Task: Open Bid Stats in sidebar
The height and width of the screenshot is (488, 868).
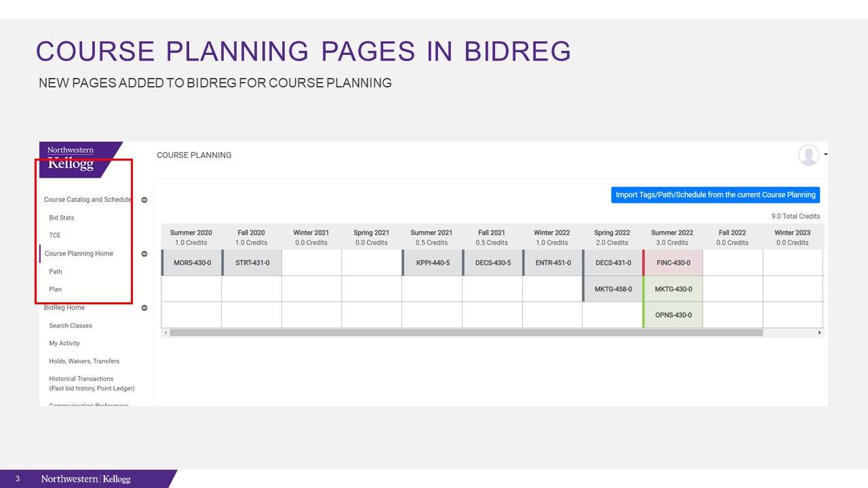Action: point(62,218)
